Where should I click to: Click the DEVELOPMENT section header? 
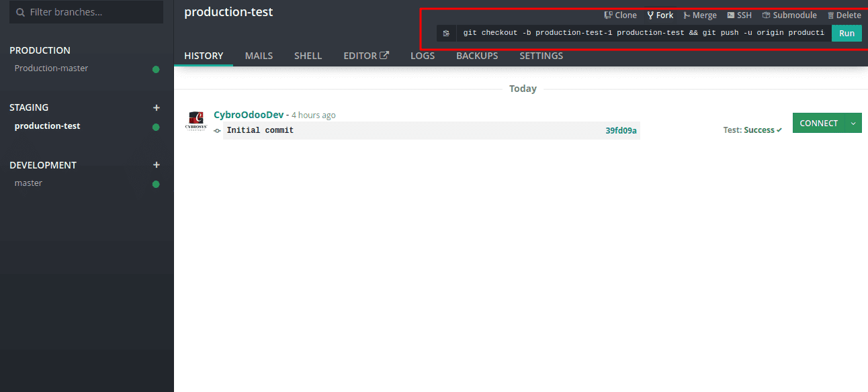pos(43,165)
